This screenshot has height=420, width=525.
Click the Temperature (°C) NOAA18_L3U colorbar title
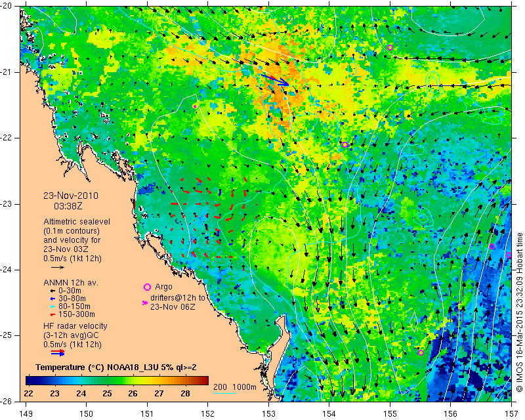pyautogui.click(x=116, y=367)
